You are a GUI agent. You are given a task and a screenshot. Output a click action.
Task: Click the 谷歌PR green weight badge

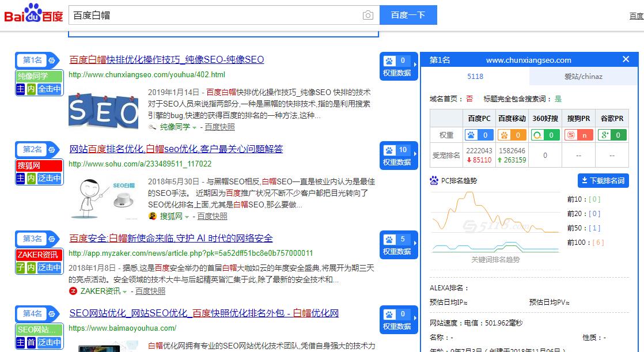point(612,135)
